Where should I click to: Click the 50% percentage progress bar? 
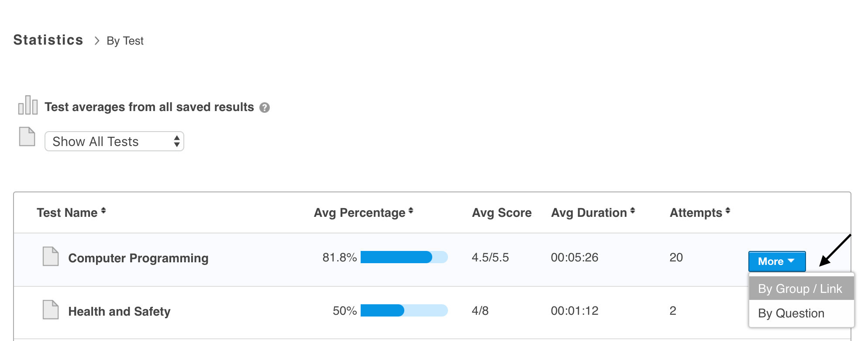(404, 310)
